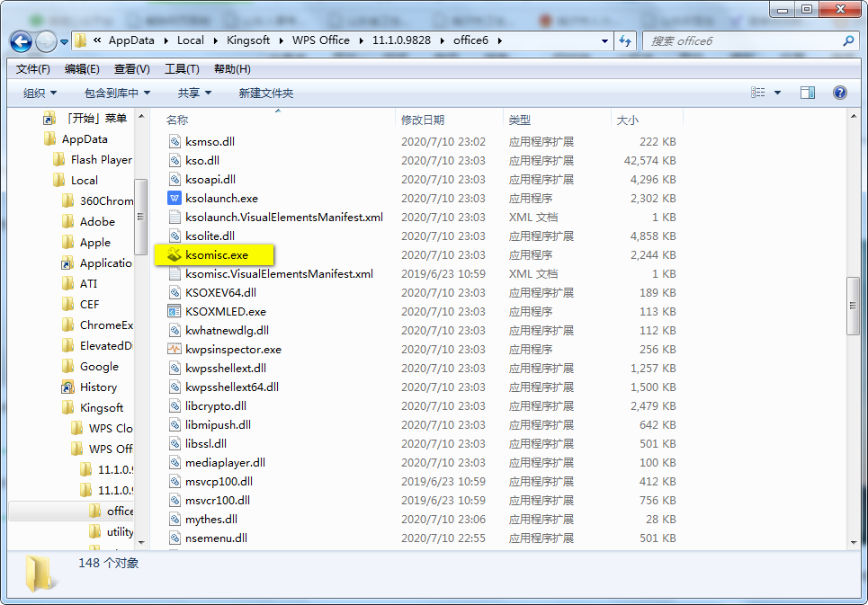Viewport: 868px width, 605px height.
Task: Click the search magnifier icon
Action: [847, 41]
